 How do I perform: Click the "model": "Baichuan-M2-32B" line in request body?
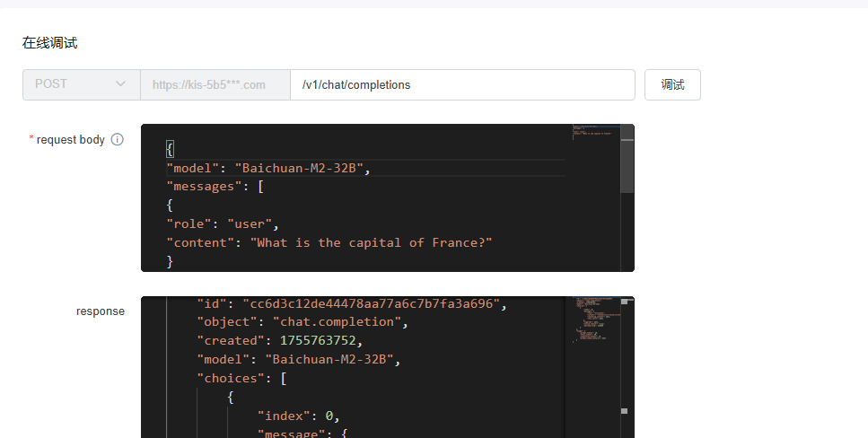tap(267, 168)
